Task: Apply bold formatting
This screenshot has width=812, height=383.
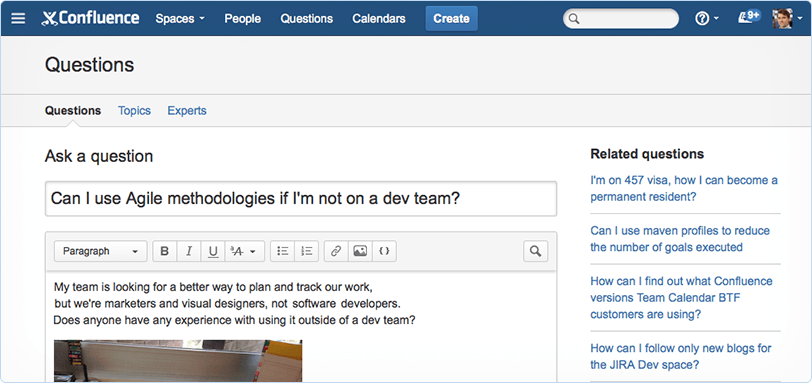Action: tap(165, 251)
